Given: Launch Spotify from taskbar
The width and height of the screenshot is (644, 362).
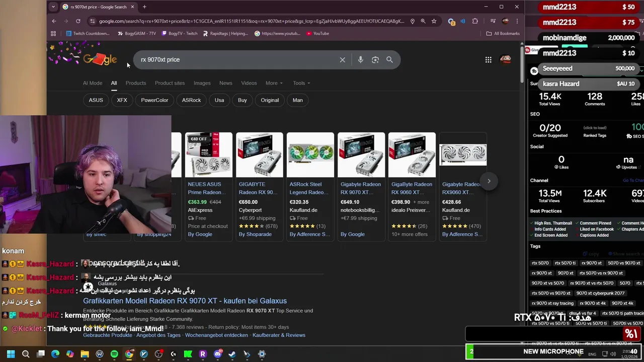Looking at the screenshot, I should click(x=114, y=354).
